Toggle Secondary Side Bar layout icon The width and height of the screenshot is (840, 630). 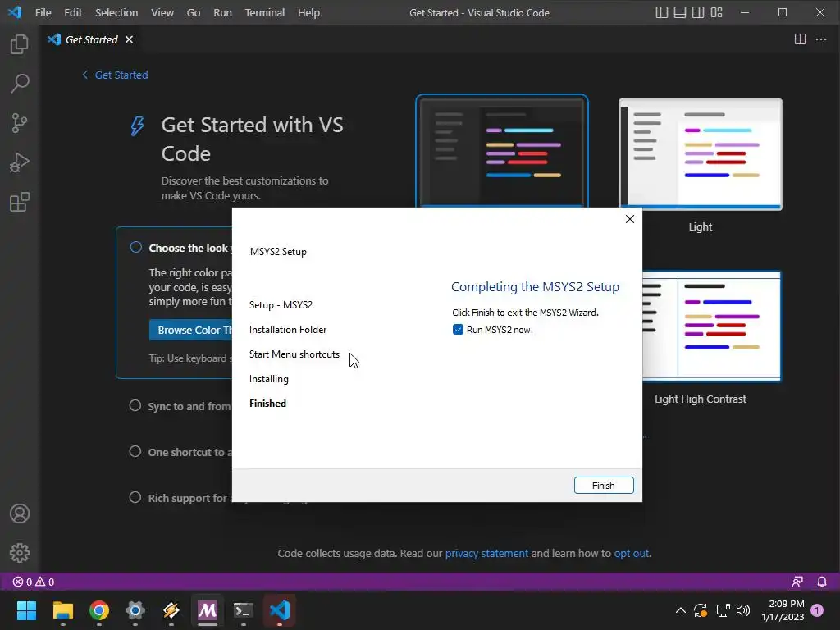point(698,12)
